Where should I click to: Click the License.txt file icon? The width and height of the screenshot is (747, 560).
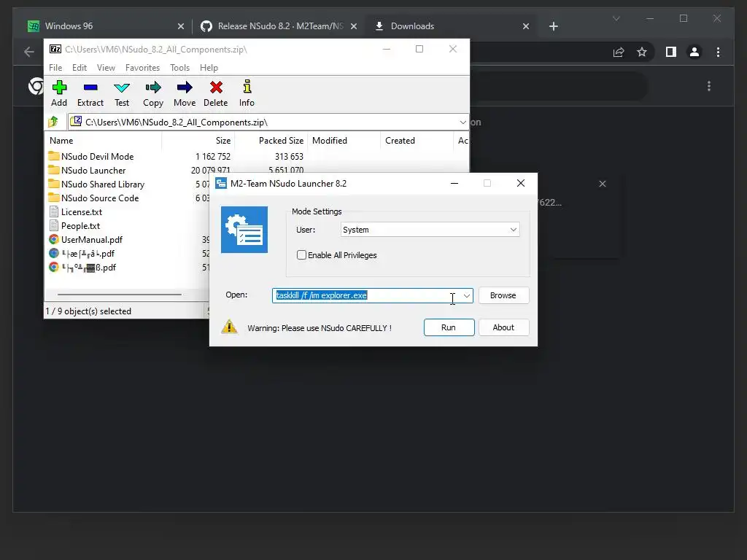(x=54, y=211)
